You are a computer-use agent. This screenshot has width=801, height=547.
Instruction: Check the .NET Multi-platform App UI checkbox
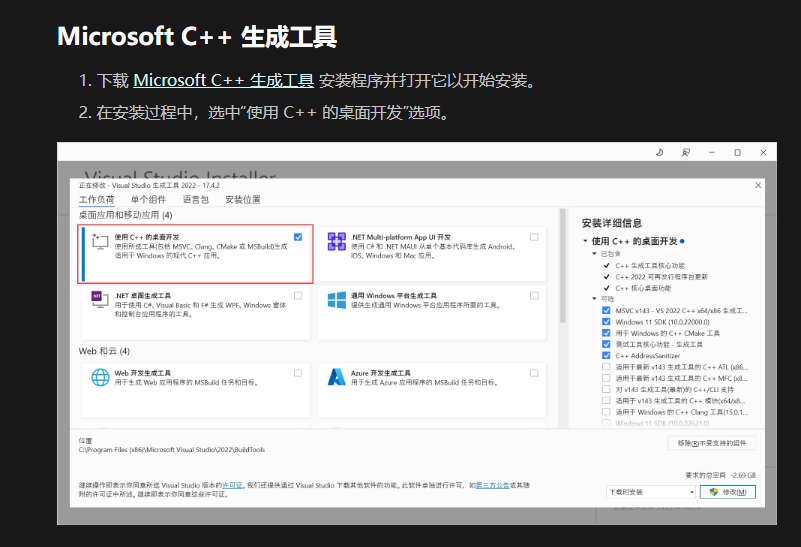pyautogui.click(x=534, y=237)
